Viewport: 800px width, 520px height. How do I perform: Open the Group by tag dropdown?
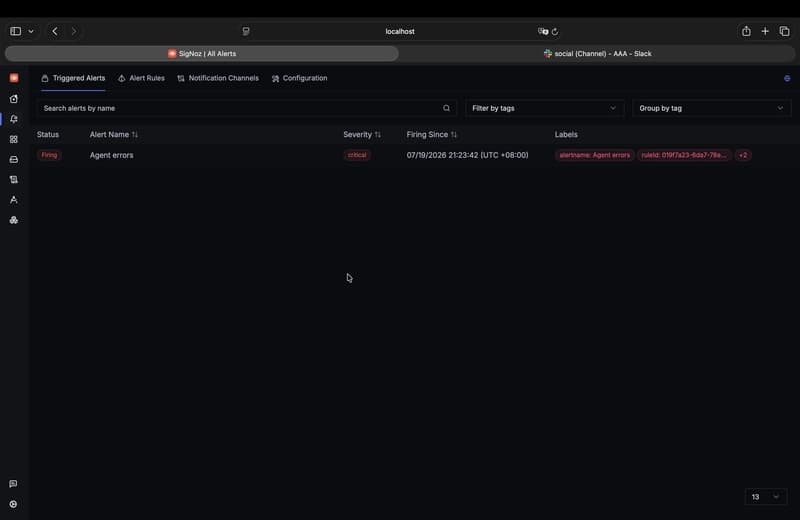click(711, 108)
